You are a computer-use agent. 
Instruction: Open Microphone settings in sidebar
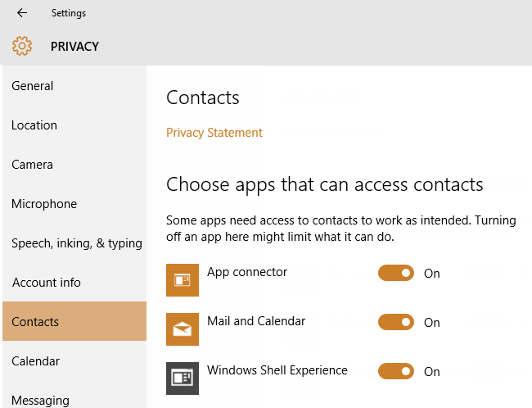74,204
